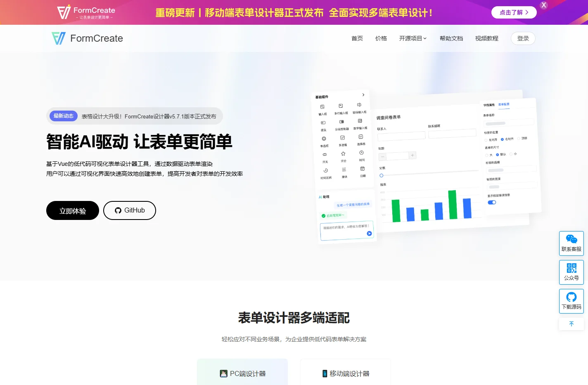
Task: Click the 评分 star component icon
Action: 343,154
